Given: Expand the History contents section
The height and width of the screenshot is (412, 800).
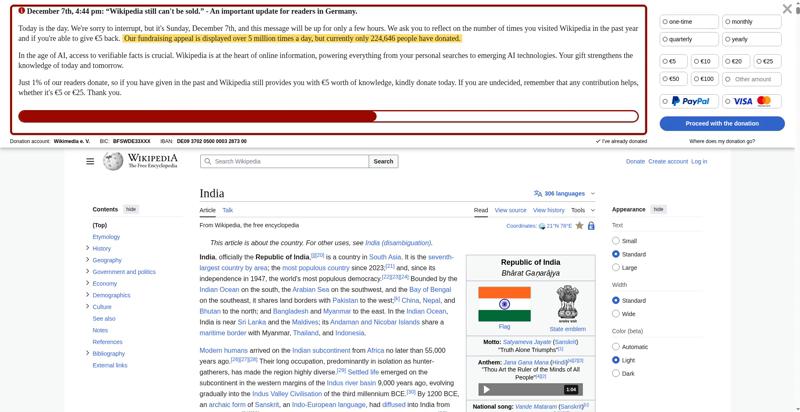Looking at the screenshot, I should click(88, 248).
